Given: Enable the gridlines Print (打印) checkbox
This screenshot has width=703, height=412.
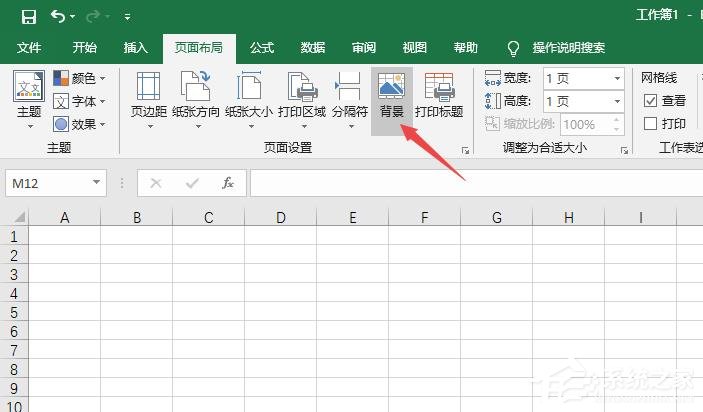Looking at the screenshot, I should click(x=650, y=123).
